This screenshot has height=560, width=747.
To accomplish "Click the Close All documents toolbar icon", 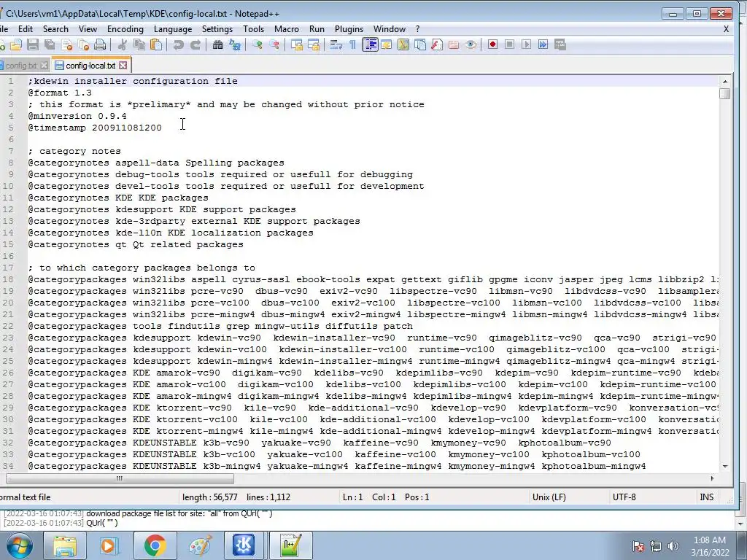I will [83, 44].
